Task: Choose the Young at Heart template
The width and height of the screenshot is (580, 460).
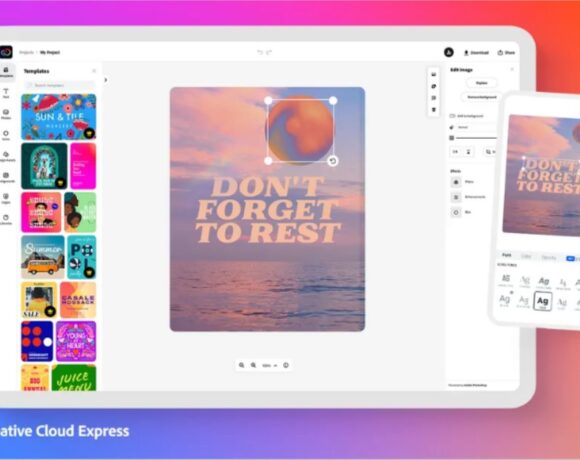Action: 76,341
